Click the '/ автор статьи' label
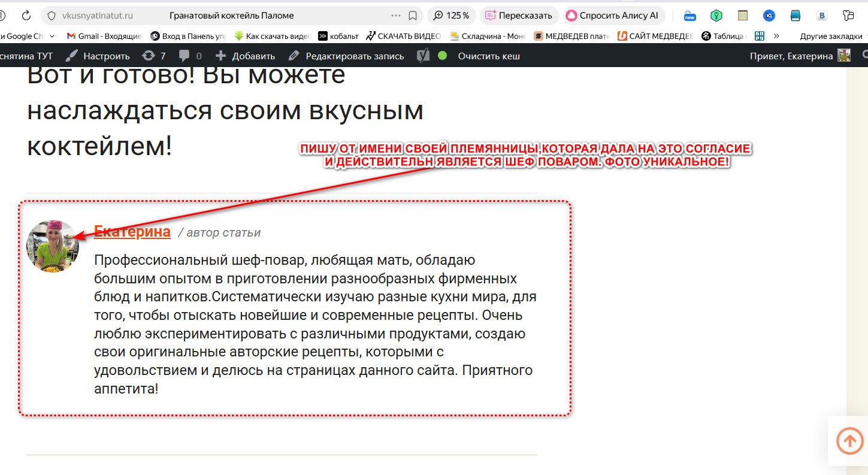The image size is (868, 475). pyautogui.click(x=219, y=233)
